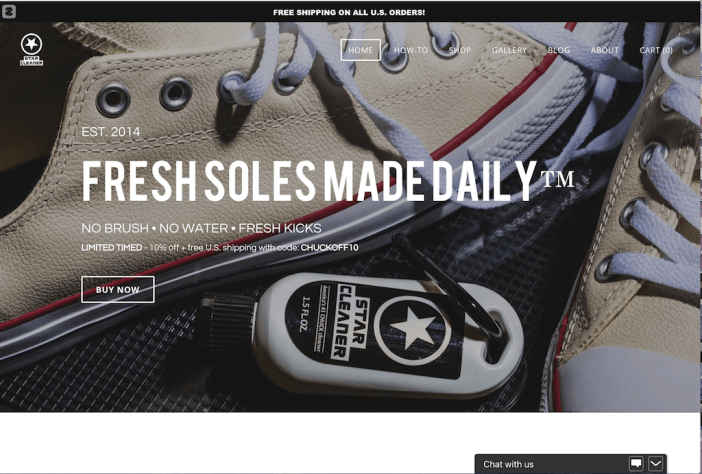This screenshot has width=702, height=474.
Task: Click the rounded icon in top-left corner
Action: tap(9, 12)
